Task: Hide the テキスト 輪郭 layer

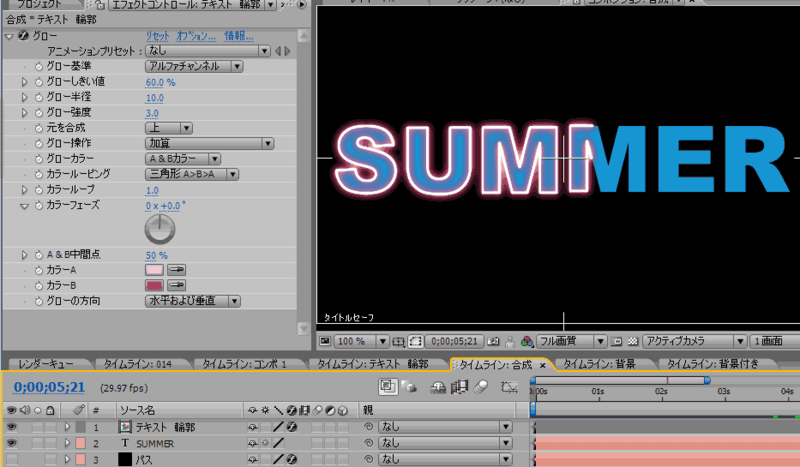Action: pyautogui.click(x=11, y=427)
